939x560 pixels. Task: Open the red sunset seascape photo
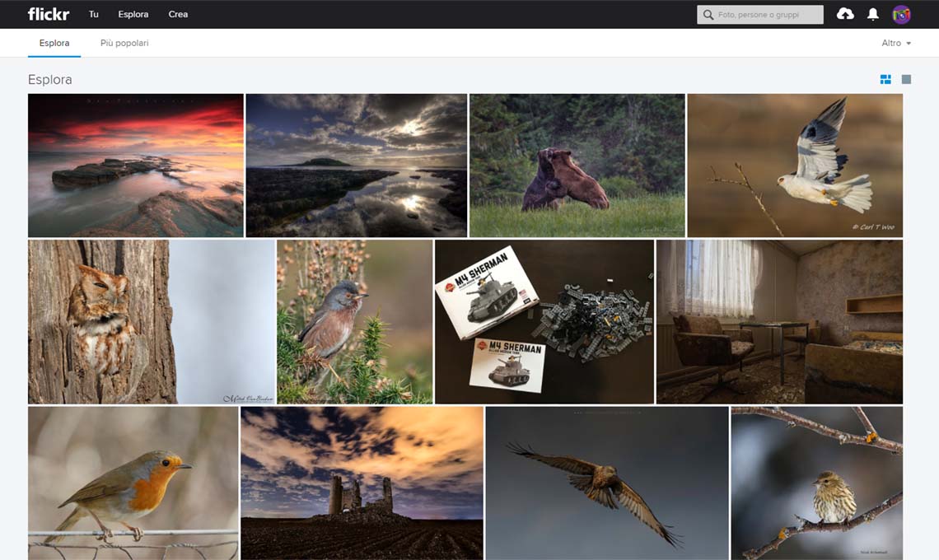(135, 165)
